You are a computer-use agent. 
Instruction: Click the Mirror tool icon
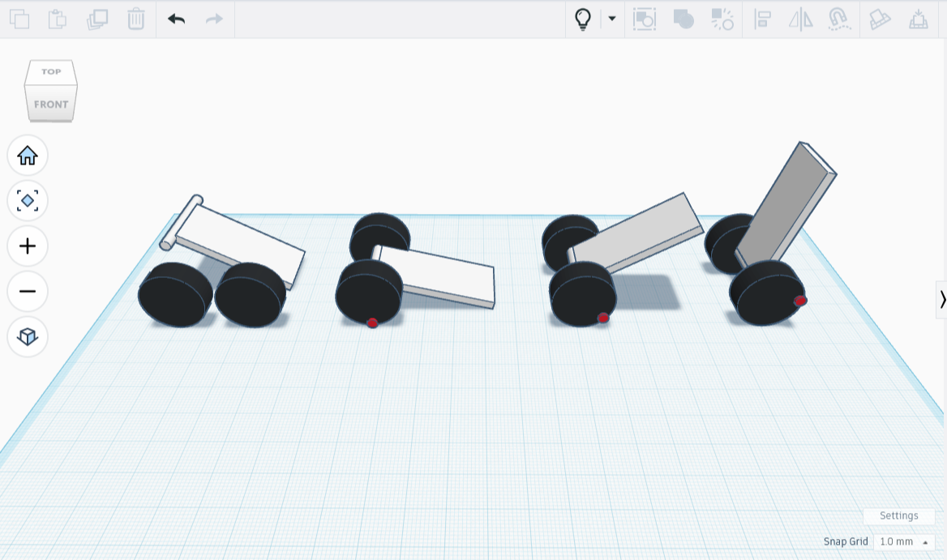pos(800,19)
